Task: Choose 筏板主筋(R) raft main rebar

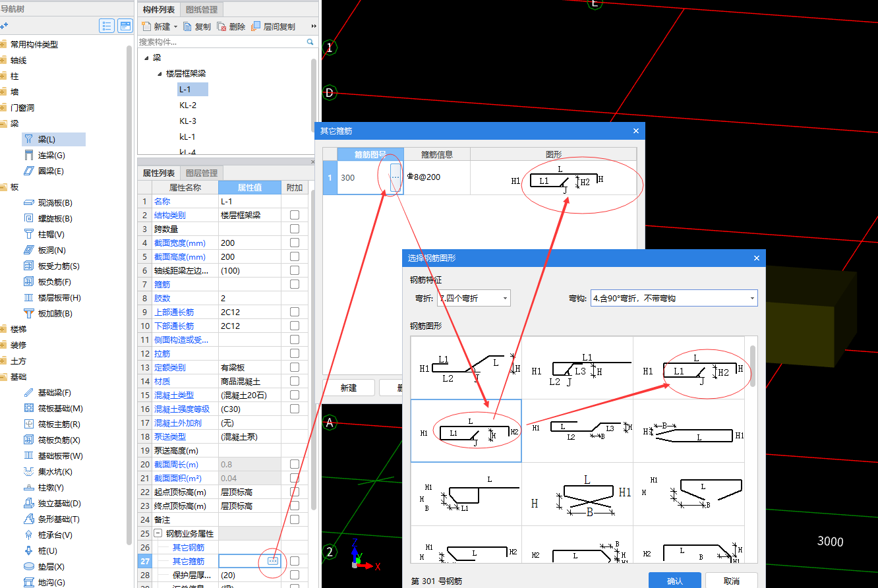Action: 59,424
